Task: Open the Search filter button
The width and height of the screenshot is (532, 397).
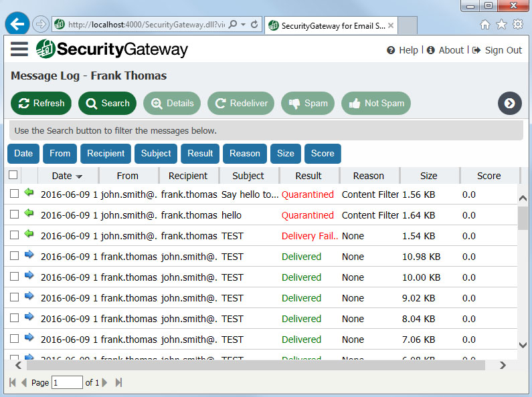Action: [107, 104]
